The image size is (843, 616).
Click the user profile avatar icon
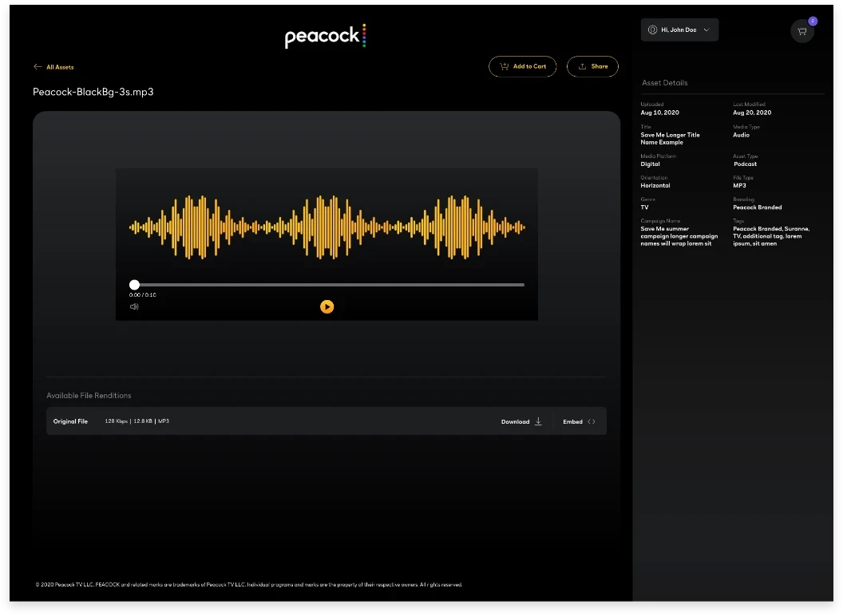point(652,30)
